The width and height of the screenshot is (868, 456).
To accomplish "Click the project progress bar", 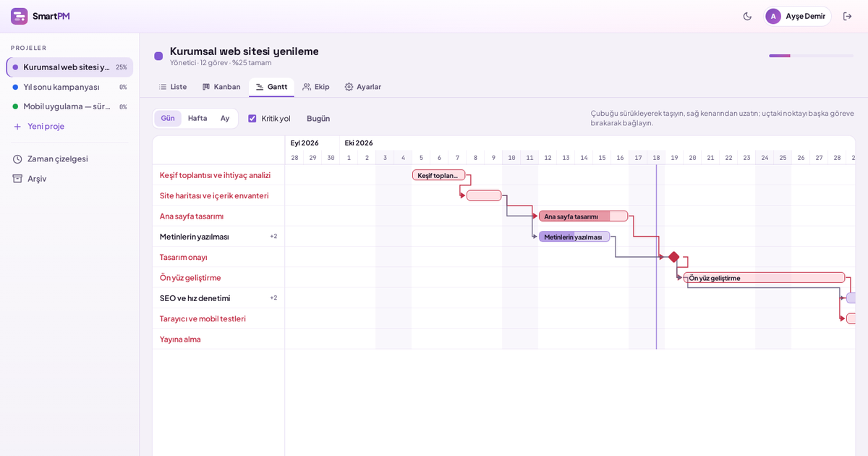I will 811,56.
